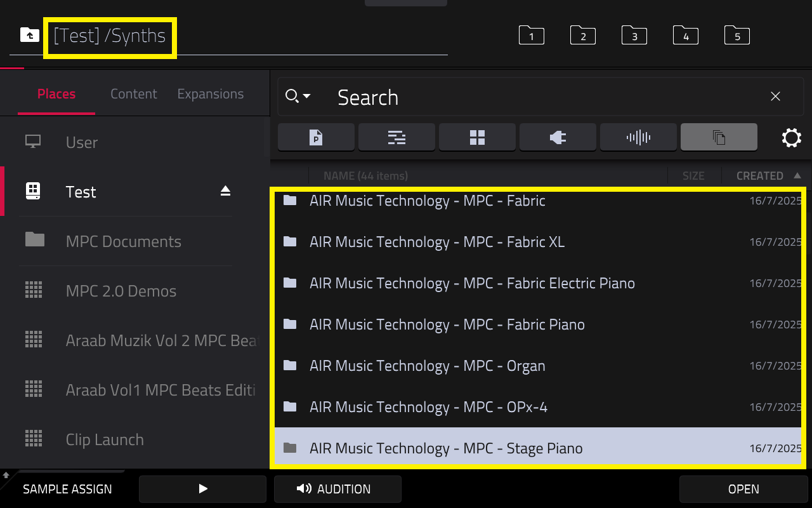The image size is (812, 508).
Task: Click the [Test] /Synths path field
Action: [x=110, y=36]
